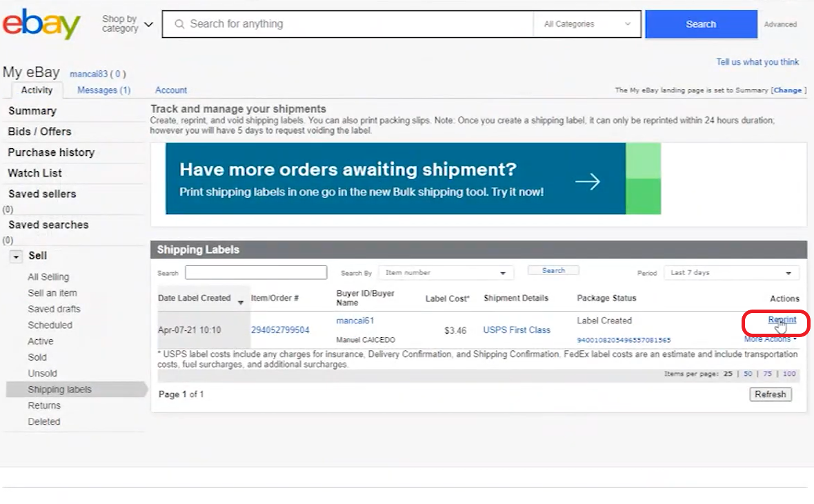Screen dimensions: 814x504
Task: Open the Shop by category dropdown
Action: (x=127, y=24)
